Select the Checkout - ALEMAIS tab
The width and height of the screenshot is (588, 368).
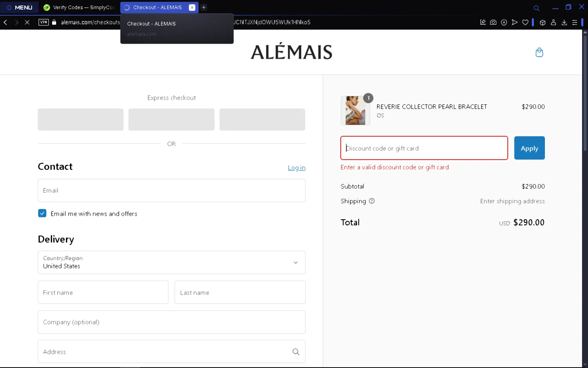coord(157,7)
